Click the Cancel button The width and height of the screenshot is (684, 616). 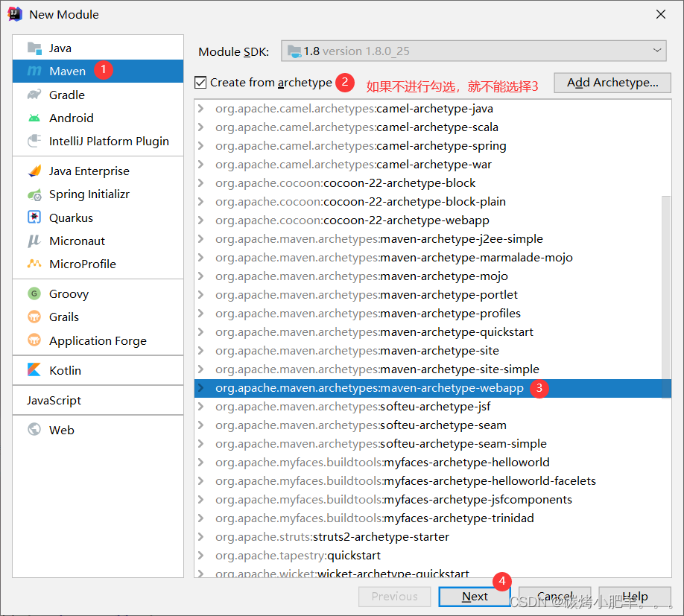554,597
